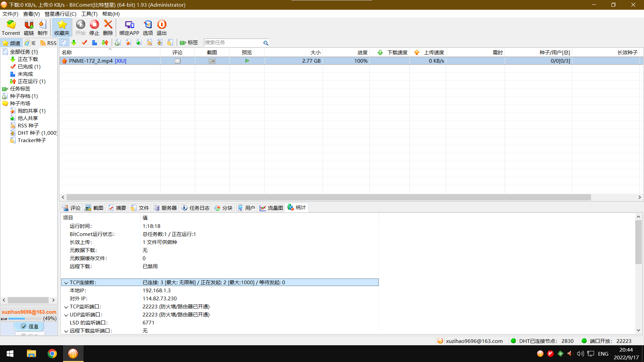Select DHT 种子 in sidebar tree
644x362 pixels.
[x=37, y=133]
